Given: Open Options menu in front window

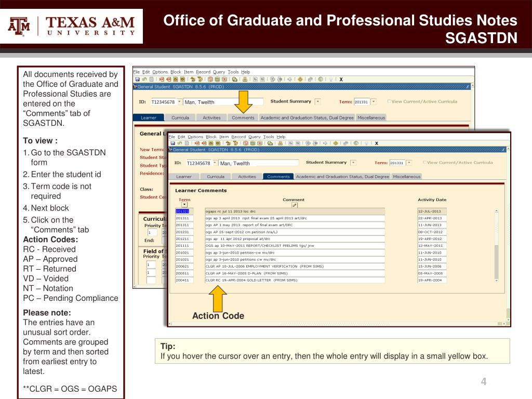Looking at the screenshot, I should [195, 137].
